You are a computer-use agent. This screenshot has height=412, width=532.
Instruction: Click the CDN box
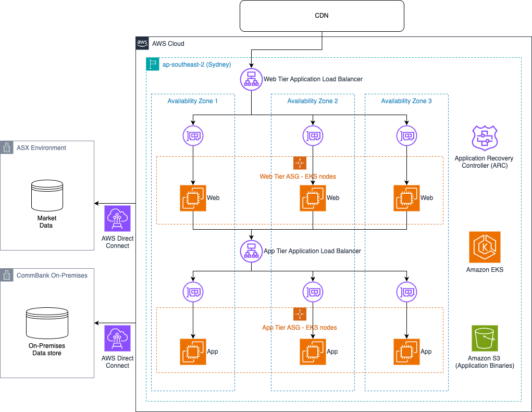[321, 16]
